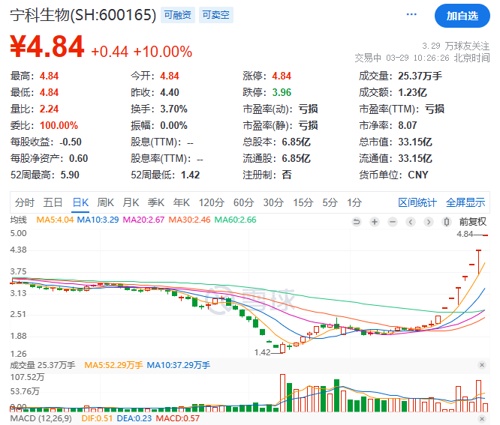Switch to the 15分 chart tab
Screen dimensions: 500x425
pyautogui.click(x=303, y=202)
